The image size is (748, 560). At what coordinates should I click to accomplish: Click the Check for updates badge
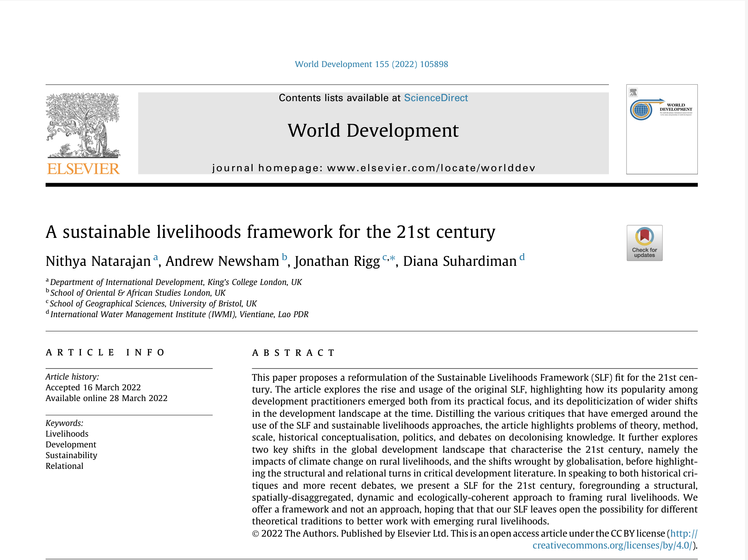[645, 244]
